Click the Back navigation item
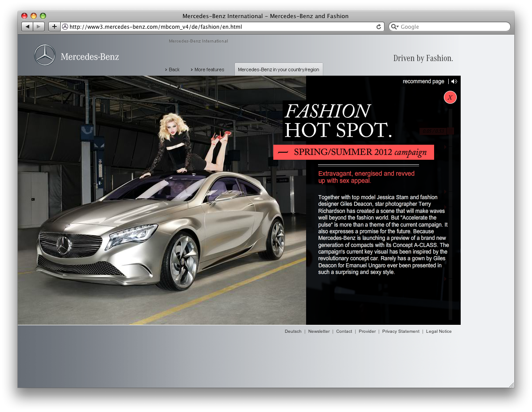This screenshot has width=532, height=412. point(172,69)
